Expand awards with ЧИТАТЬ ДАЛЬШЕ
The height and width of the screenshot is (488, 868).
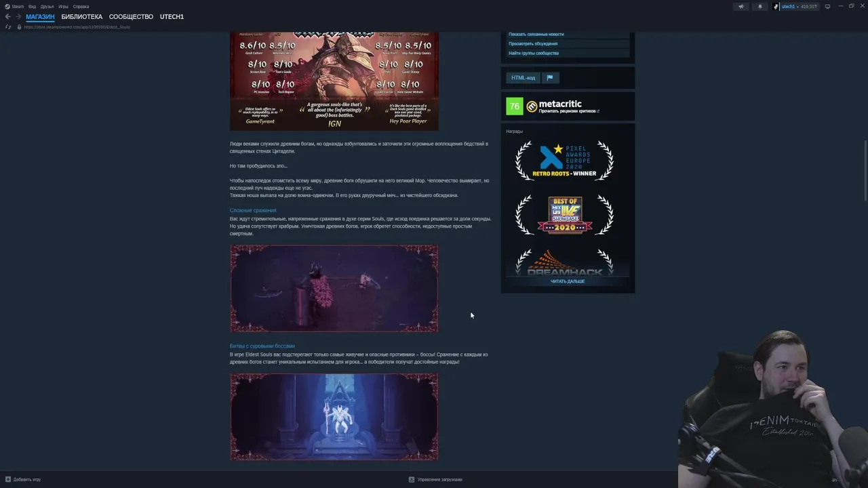tap(568, 281)
